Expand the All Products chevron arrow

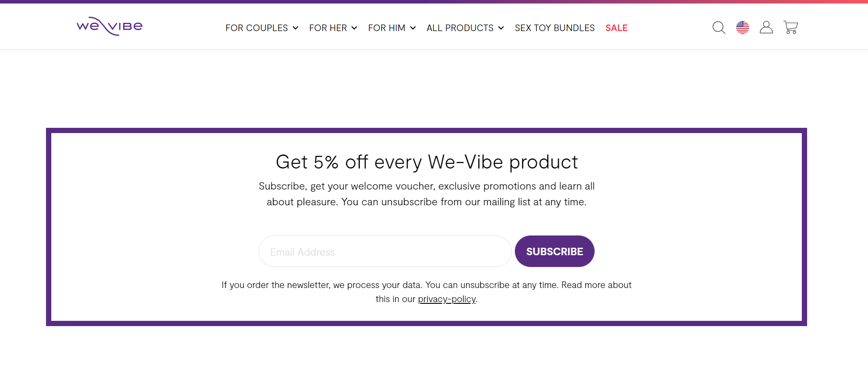coord(501,28)
